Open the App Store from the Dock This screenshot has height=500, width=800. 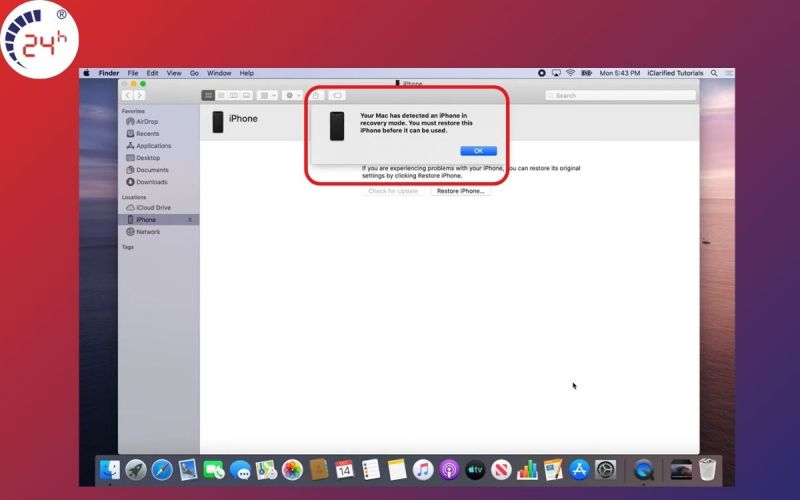click(579, 469)
